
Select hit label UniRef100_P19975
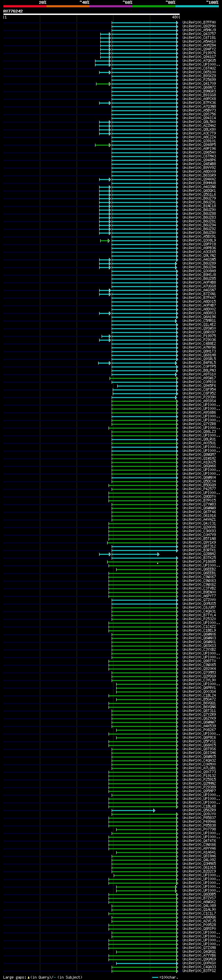[199, 336]
